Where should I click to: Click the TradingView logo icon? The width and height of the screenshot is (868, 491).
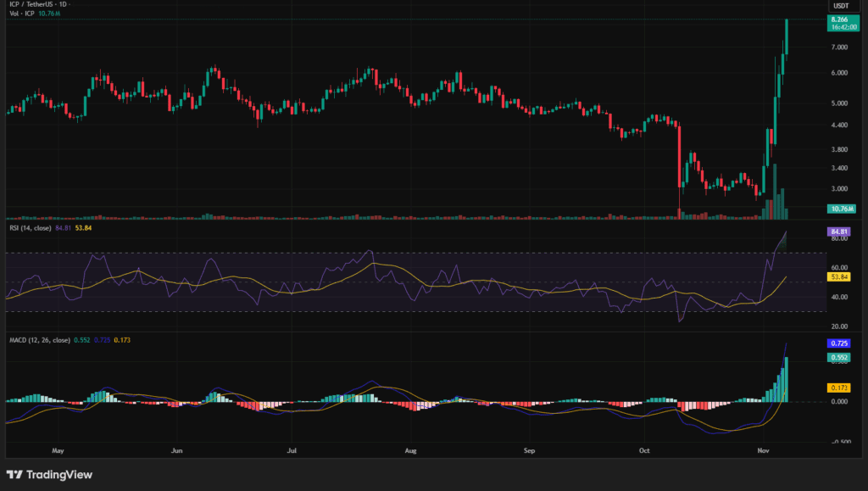[x=14, y=475]
